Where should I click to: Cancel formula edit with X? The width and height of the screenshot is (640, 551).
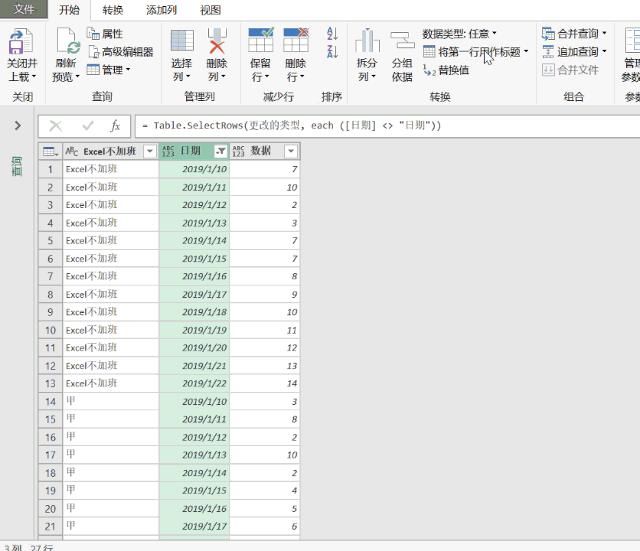pyautogui.click(x=56, y=126)
